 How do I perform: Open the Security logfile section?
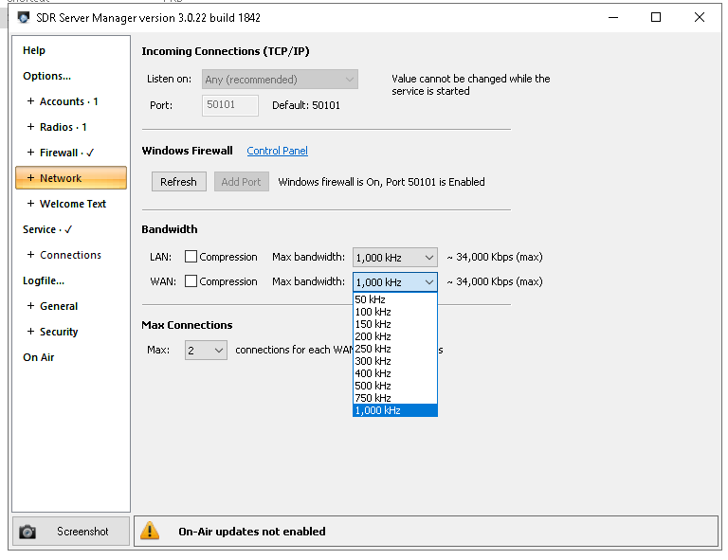59,332
